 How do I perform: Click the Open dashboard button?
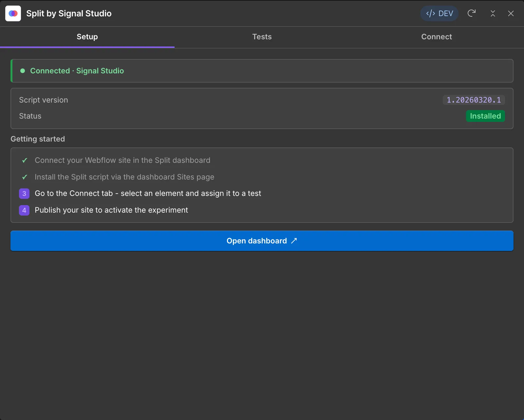[x=262, y=241]
